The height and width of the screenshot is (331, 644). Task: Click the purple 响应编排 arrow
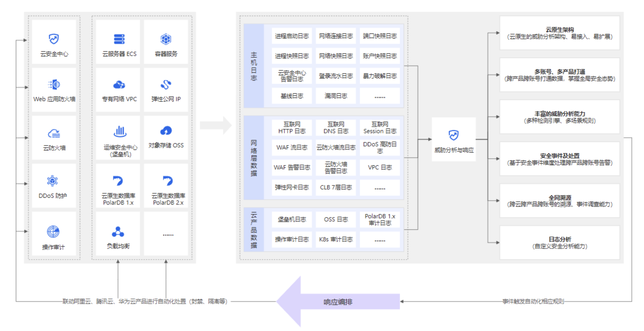[338, 302]
